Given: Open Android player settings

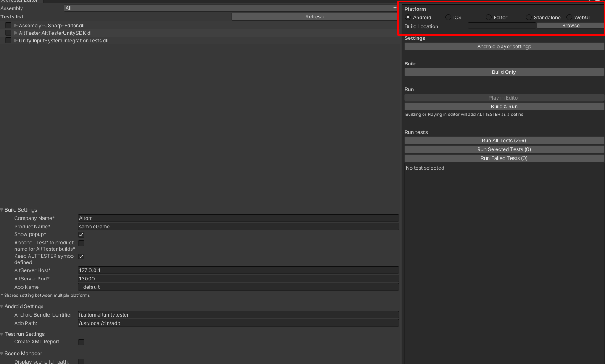Looking at the screenshot, I should point(504,46).
